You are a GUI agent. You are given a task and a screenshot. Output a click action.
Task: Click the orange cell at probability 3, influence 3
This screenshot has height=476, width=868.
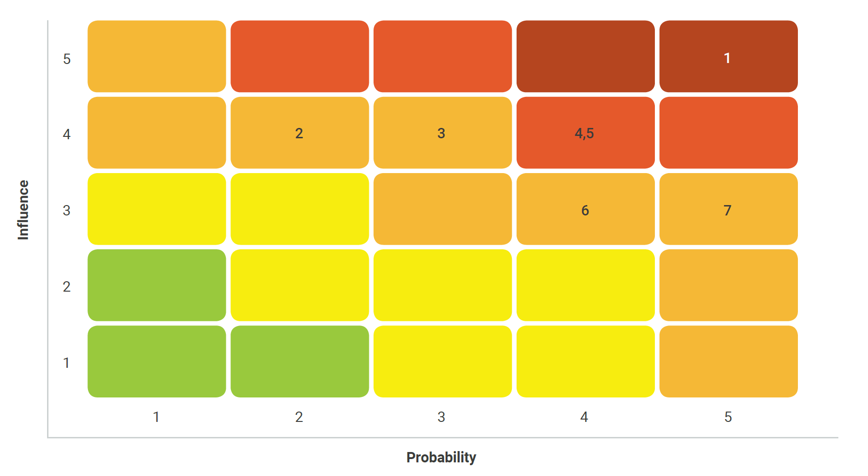click(x=442, y=209)
